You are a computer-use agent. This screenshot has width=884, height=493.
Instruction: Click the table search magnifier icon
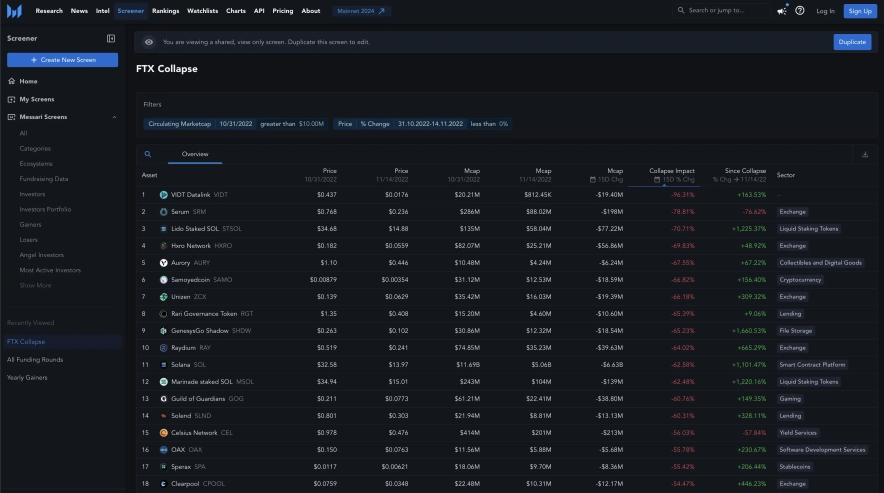pyautogui.click(x=148, y=155)
